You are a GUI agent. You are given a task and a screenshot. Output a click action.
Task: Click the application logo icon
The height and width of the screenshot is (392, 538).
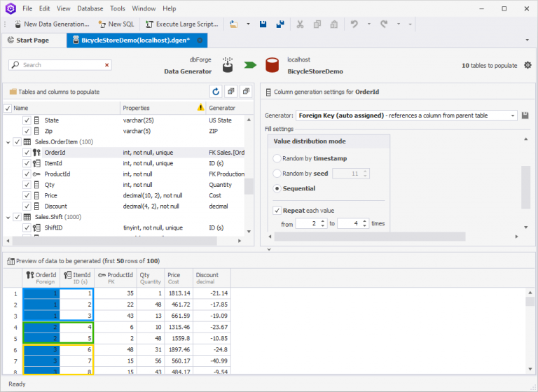click(11, 8)
